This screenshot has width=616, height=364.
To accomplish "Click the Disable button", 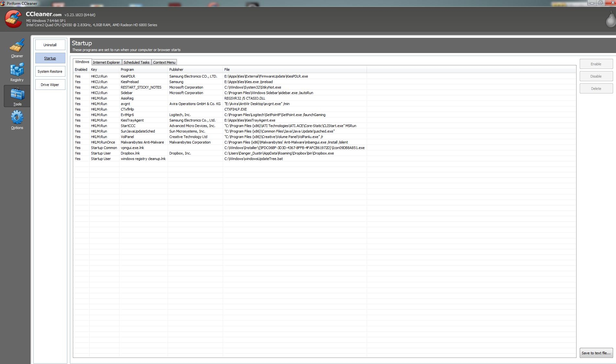I will tap(596, 76).
